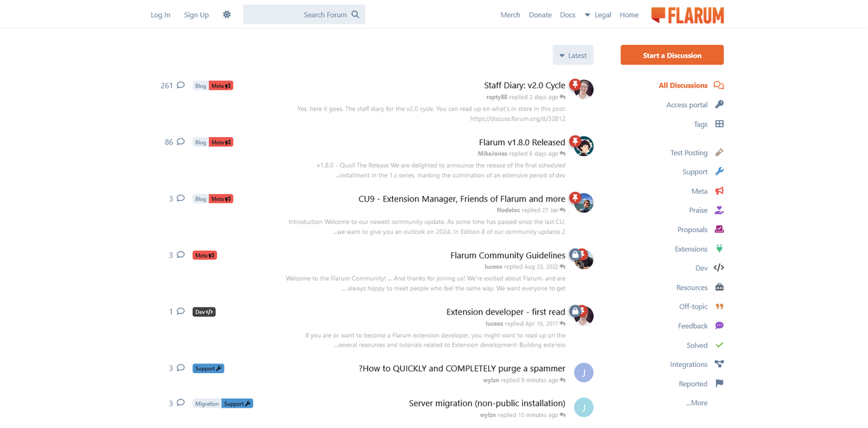Click the Access portal key icon

click(719, 104)
